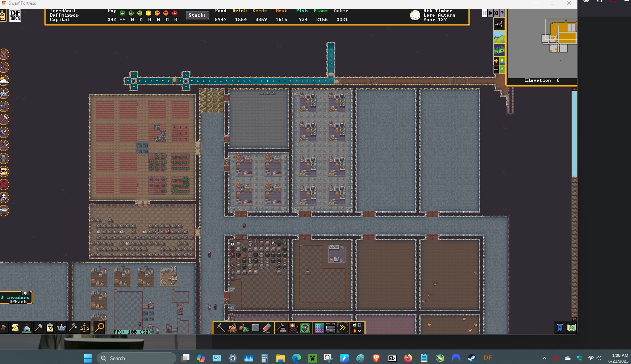Select the gather plants tool
Viewport: 631px width, 364px height.
244,328
